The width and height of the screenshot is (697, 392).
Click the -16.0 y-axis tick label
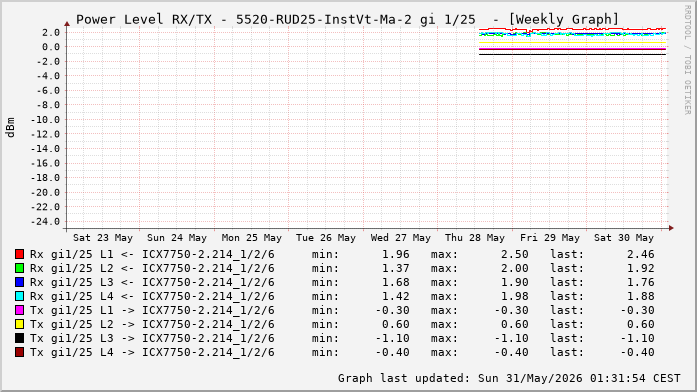[x=45, y=163]
